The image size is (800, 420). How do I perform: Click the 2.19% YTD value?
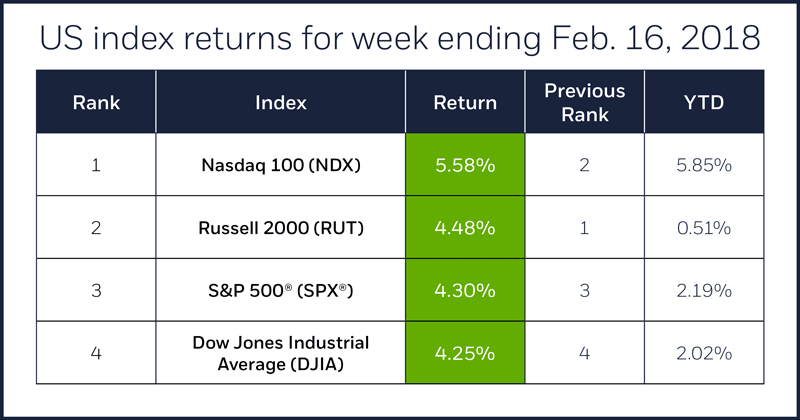(704, 290)
